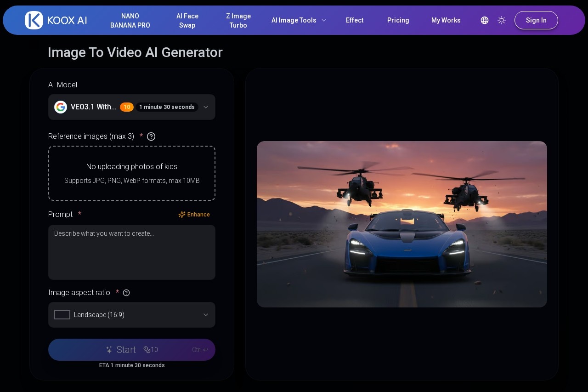Screen dimensions: 588x392
Task: Click the Google icon in the AI Model selector
Action: point(61,107)
